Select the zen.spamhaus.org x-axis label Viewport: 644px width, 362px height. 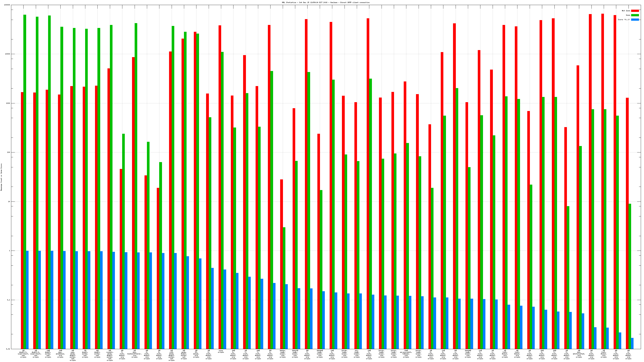[60, 354]
